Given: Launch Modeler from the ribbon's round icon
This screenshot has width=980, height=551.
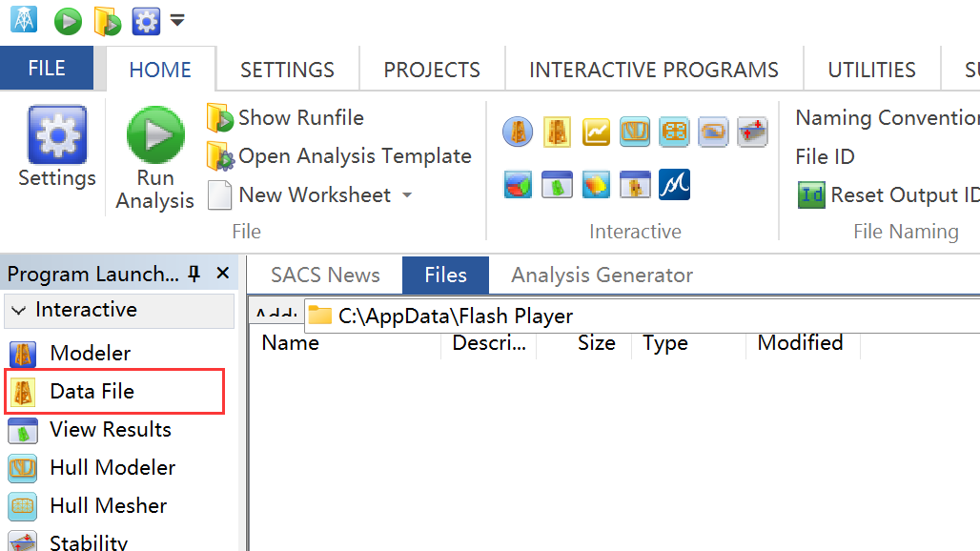Looking at the screenshot, I should [518, 132].
